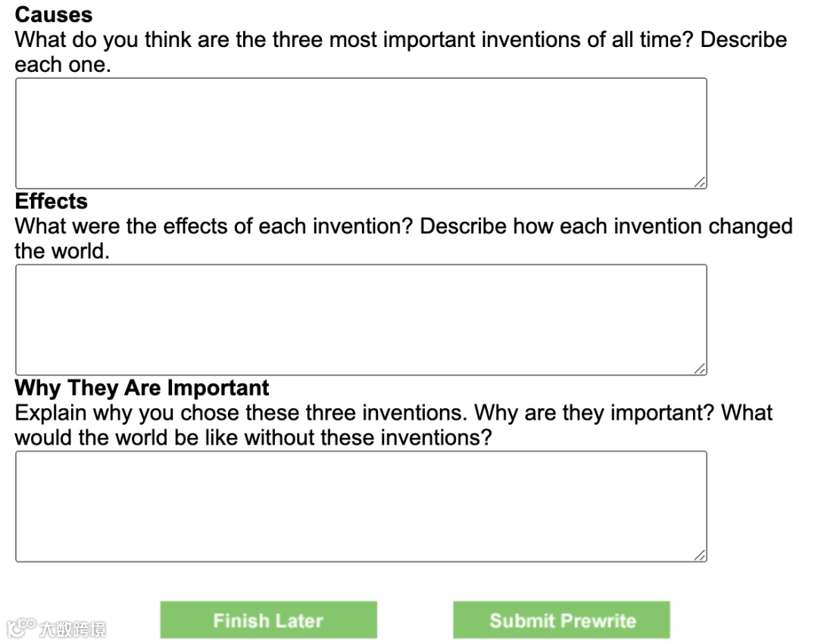Click the bold Effects heading

52,201
